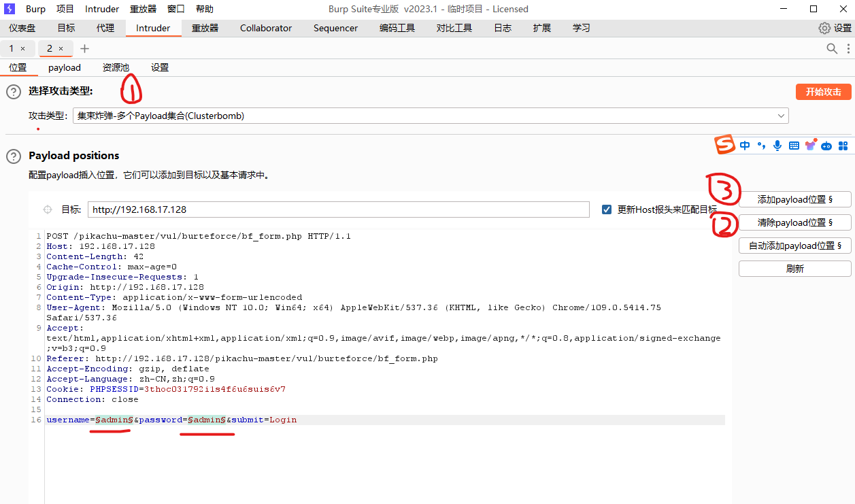Click 自动添加payload位置 § button
The height and width of the screenshot is (504, 855).
click(x=794, y=246)
